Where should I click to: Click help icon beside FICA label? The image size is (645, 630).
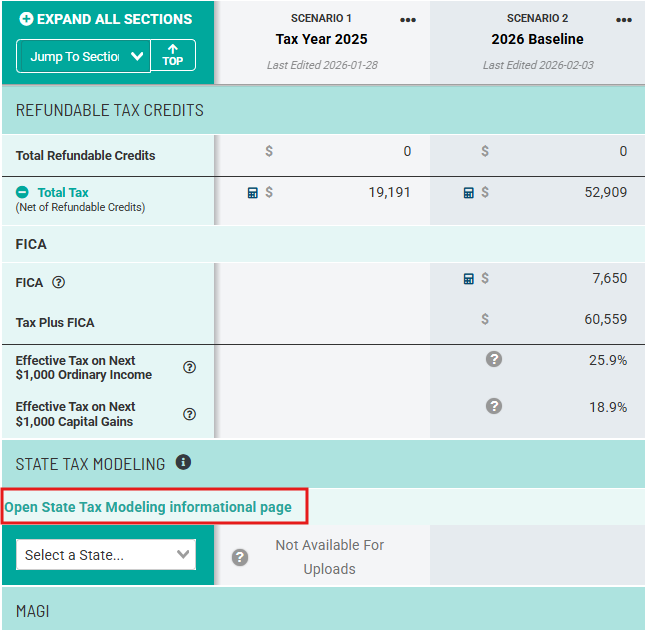59,283
